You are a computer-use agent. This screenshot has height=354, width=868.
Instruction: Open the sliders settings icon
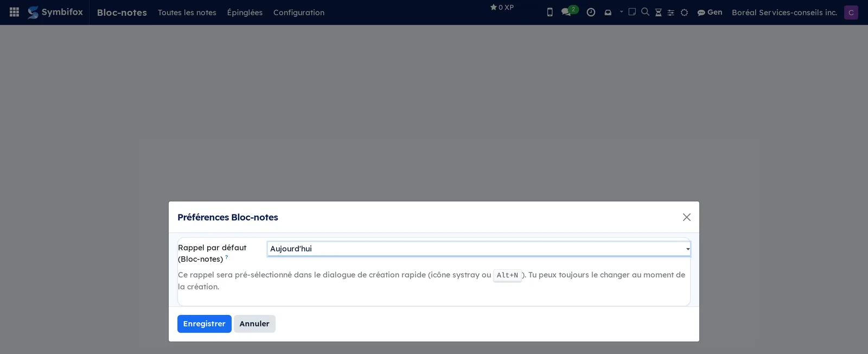tap(671, 12)
